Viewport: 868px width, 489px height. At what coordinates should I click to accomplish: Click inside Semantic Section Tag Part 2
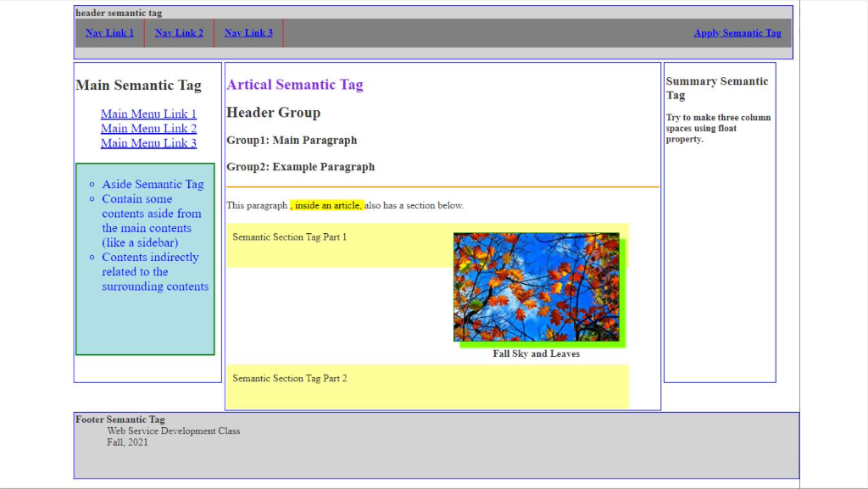(289, 378)
